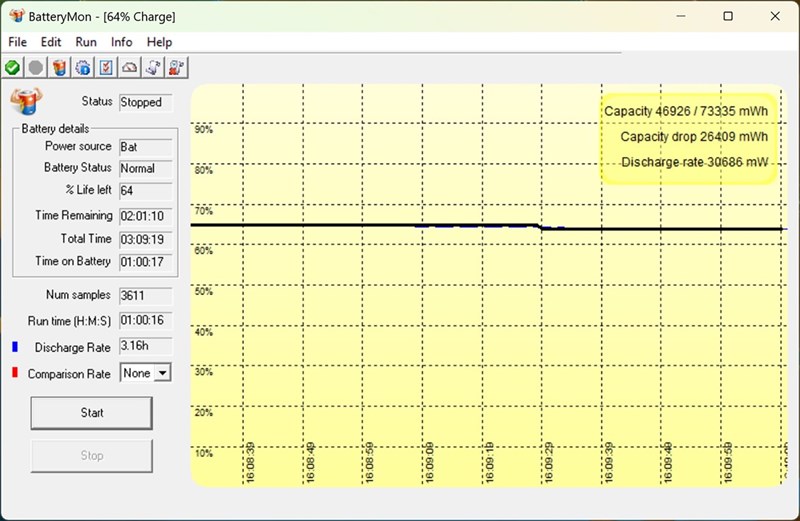Screen dimensions: 800x521
Task: Click the red Comparison Rate color marker
Action: click(x=15, y=373)
